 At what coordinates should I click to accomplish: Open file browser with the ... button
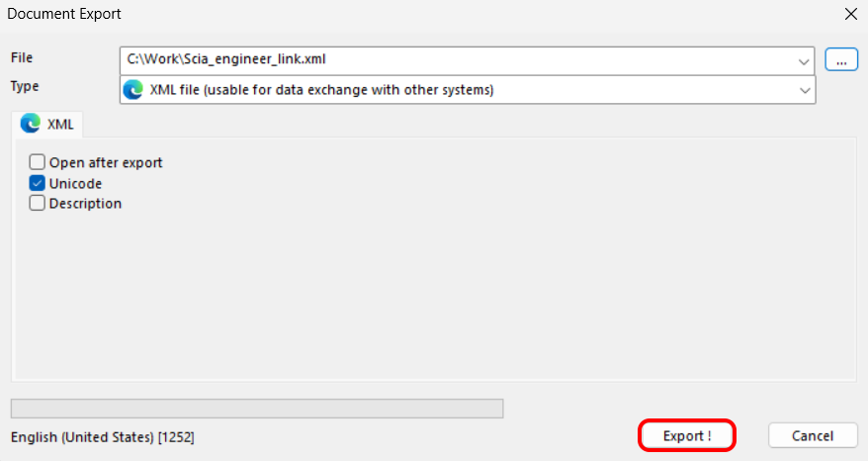(841, 60)
